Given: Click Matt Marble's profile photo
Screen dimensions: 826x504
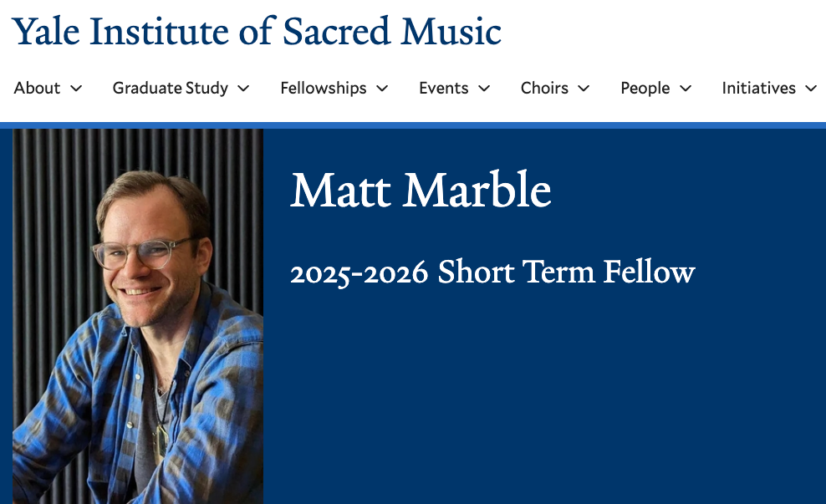Looking at the screenshot, I should tap(138, 316).
